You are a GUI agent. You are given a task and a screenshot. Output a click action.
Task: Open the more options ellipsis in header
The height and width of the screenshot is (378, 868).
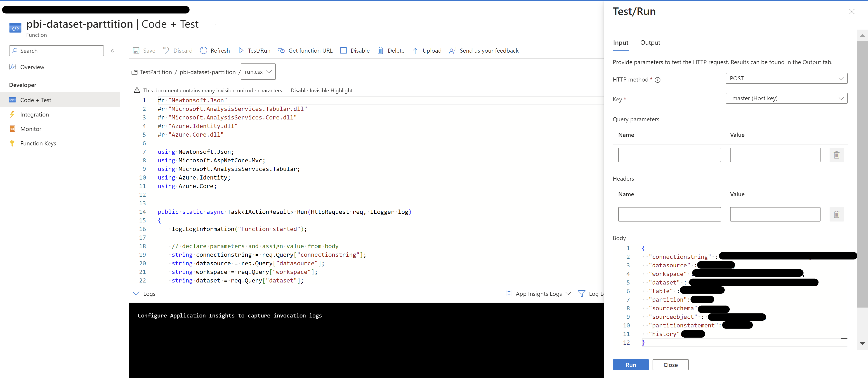click(213, 24)
